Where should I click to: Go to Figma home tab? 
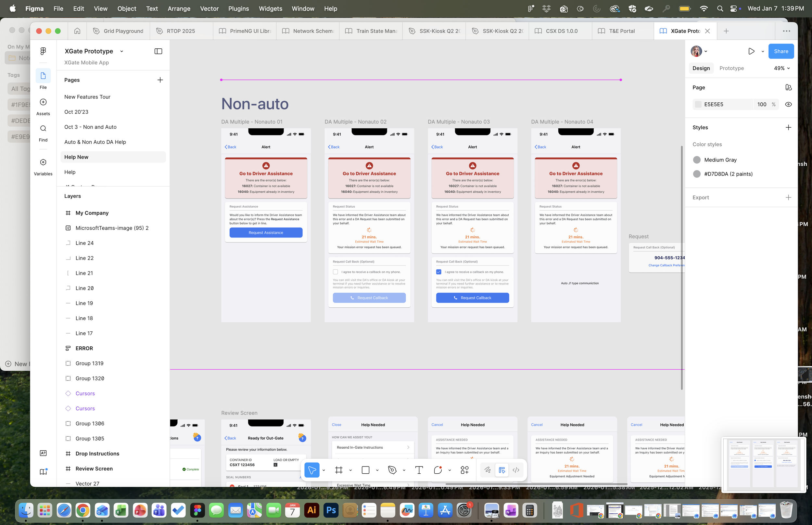click(77, 31)
